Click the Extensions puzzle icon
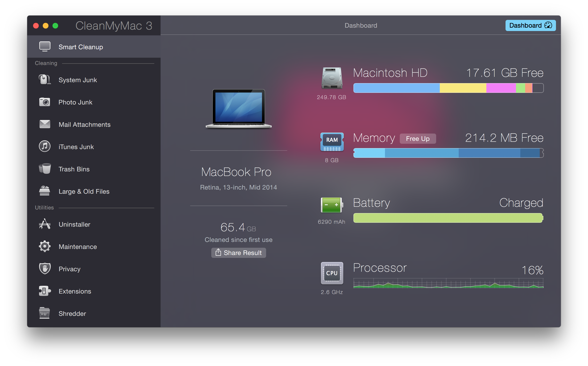Viewport: 588px width, 366px height. (x=45, y=291)
